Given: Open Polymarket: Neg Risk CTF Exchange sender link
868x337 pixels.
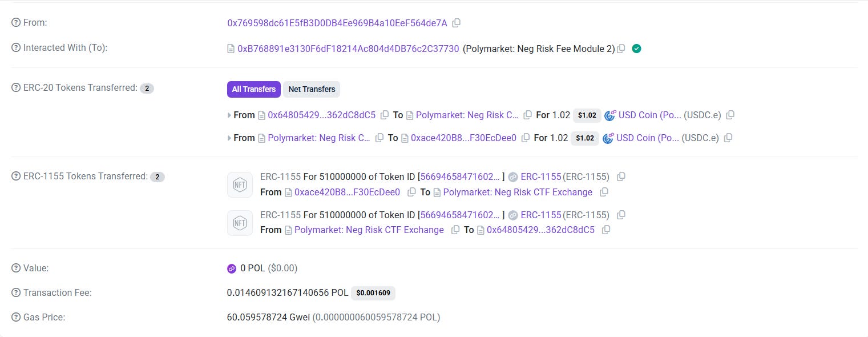Looking at the screenshot, I should pyautogui.click(x=369, y=230).
